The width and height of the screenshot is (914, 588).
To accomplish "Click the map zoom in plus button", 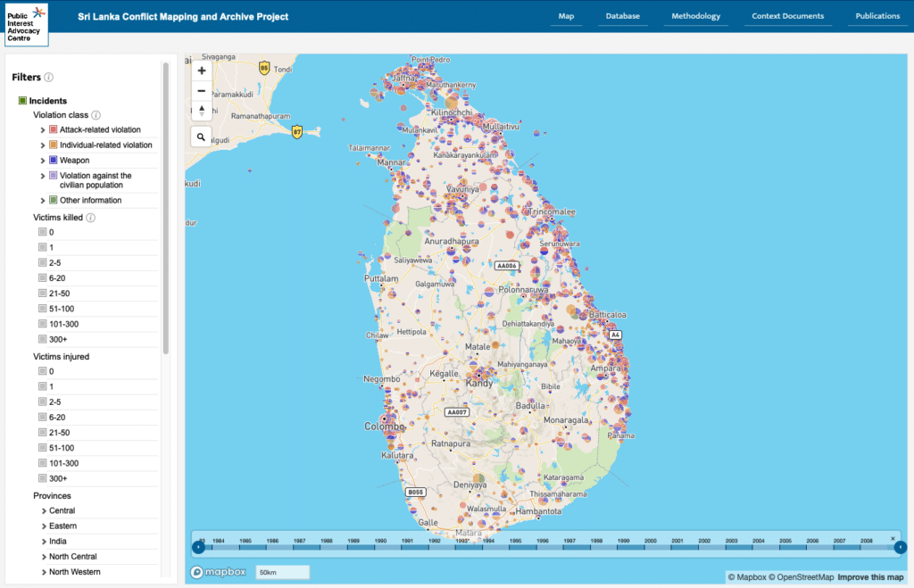I will point(202,70).
